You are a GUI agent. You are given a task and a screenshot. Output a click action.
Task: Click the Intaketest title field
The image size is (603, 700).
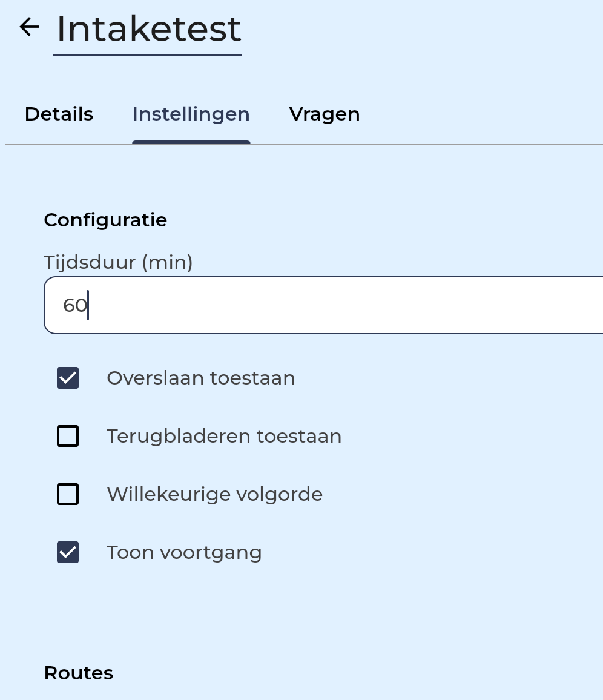148,29
